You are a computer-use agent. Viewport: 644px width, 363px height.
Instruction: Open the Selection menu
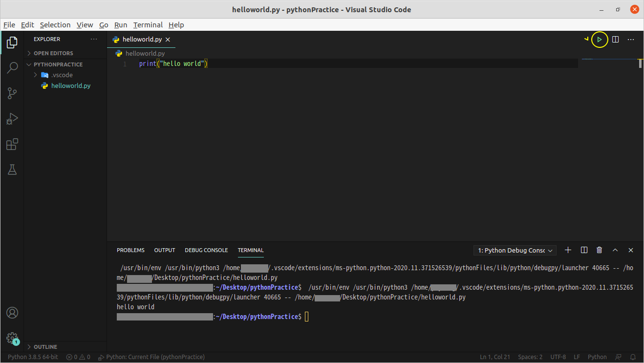tap(55, 25)
